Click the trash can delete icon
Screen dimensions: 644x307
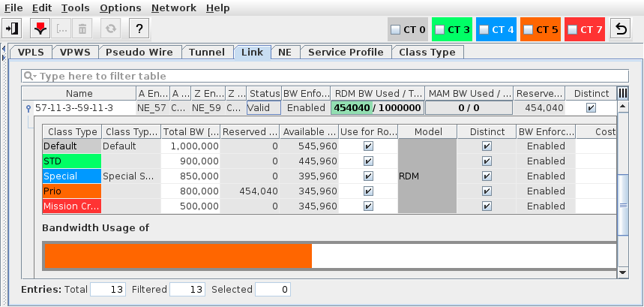(83, 29)
